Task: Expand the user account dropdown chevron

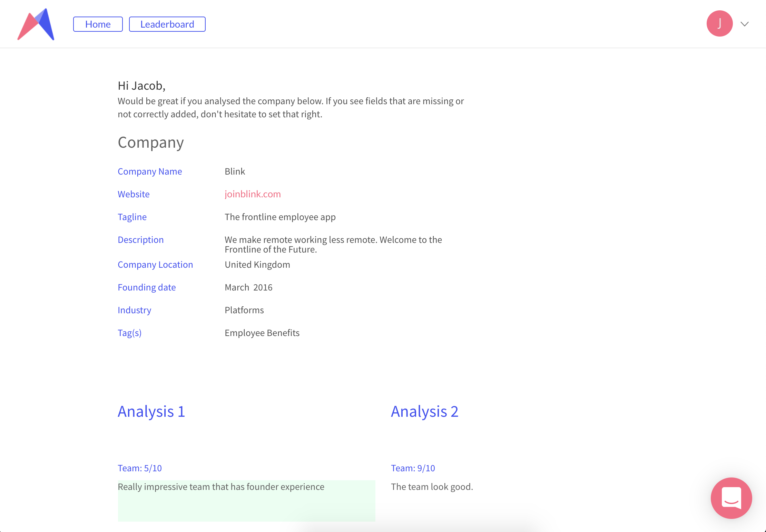Action: point(745,24)
